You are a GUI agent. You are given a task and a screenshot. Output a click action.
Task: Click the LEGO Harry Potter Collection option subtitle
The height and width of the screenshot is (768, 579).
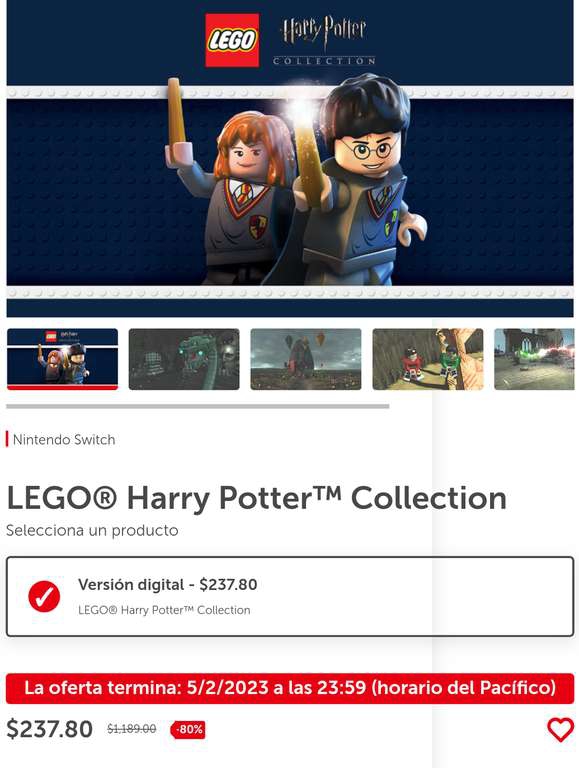164,610
